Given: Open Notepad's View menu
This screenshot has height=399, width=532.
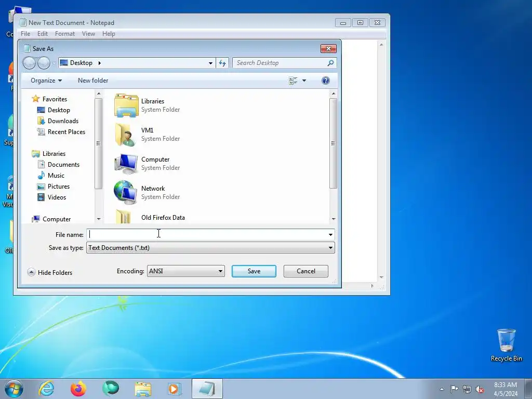Looking at the screenshot, I should [88, 34].
